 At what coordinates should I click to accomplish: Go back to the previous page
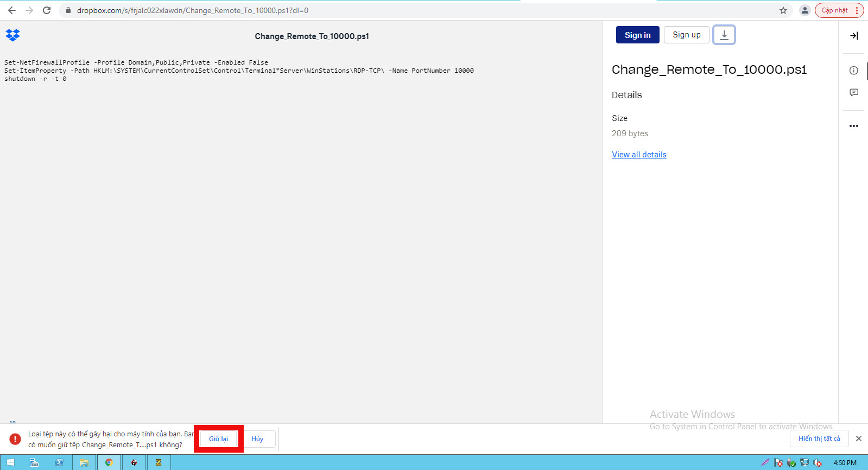12,10
